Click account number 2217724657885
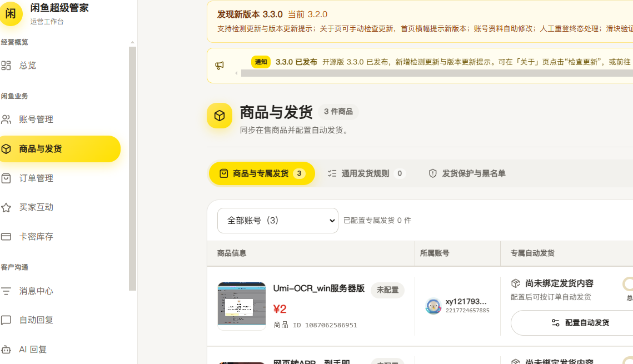The image size is (633, 364). 467,310
